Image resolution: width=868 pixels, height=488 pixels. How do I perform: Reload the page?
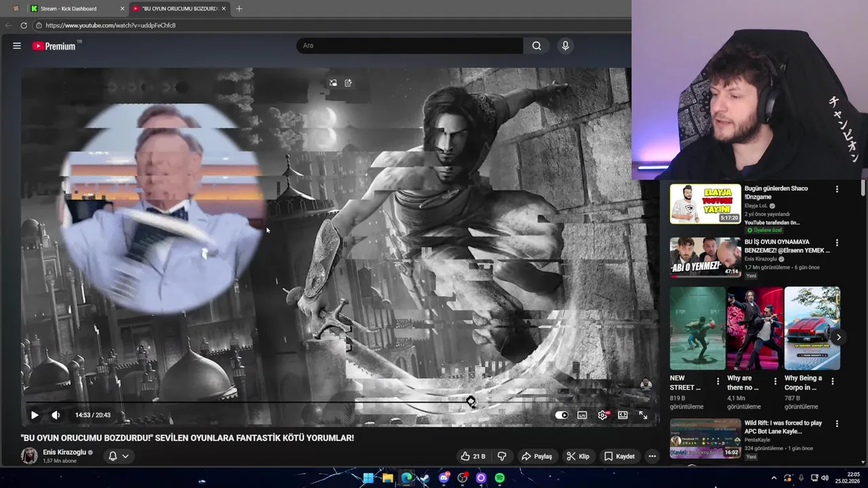[24, 25]
